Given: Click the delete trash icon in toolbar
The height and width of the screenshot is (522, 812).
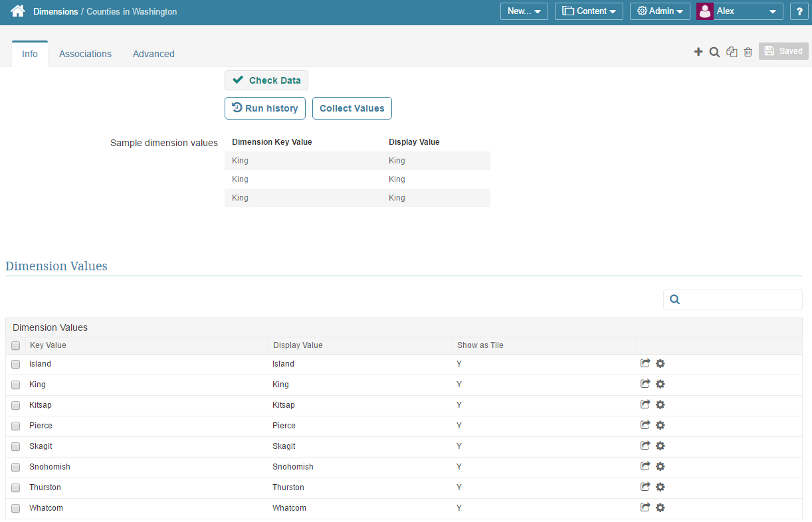Looking at the screenshot, I should pos(748,51).
